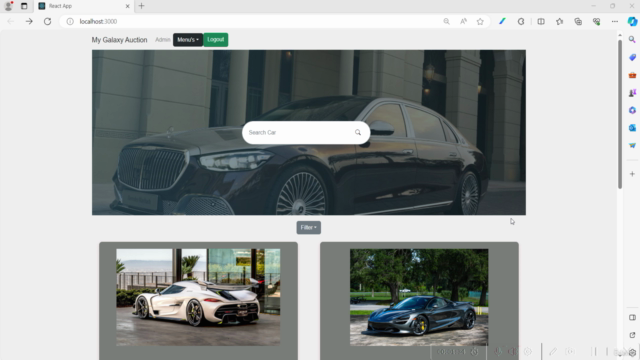The height and width of the screenshot is (360, 640).
Task: Click the My Galaxy Auction brand link
Action: pyautogui.click(x=119, y=40)
